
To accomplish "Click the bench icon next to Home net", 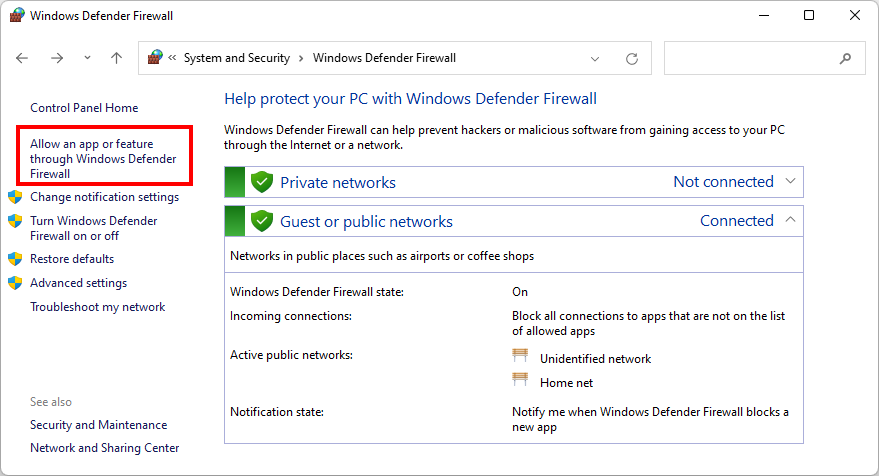I will (x=520, y=380).
